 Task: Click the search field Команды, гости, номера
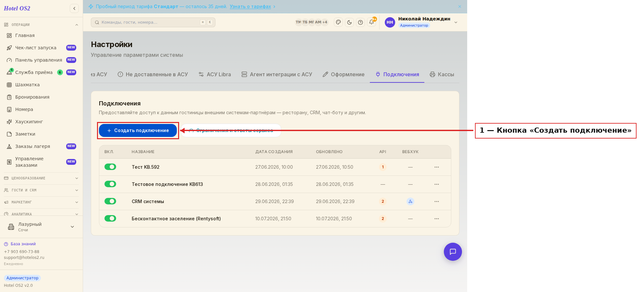coord(153,22)
